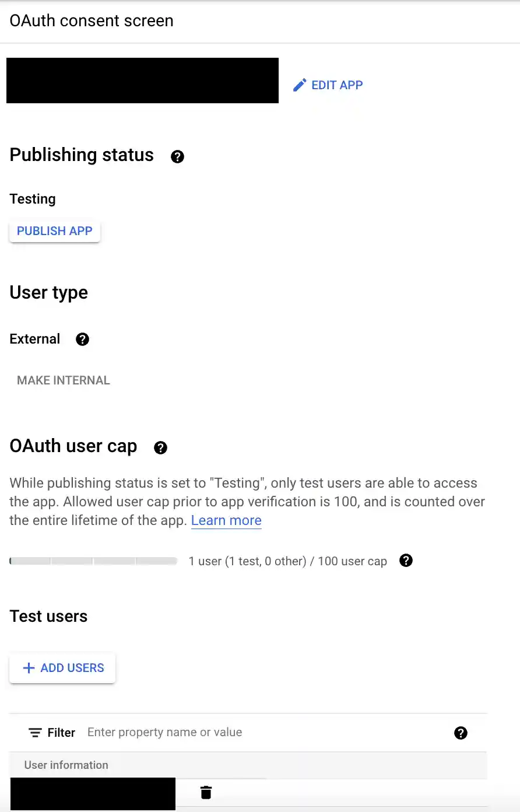Publish the app from Testing status
Screen dimensions: 520x812
(54, 230)
